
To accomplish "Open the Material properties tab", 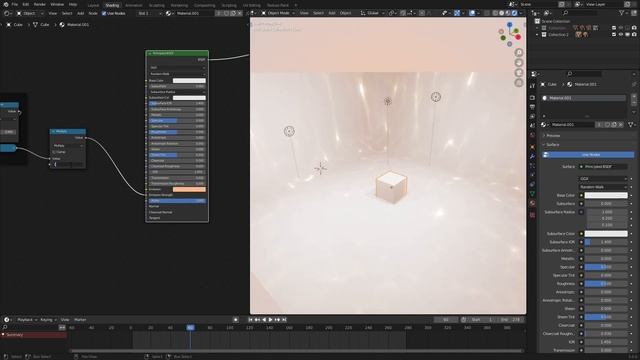I will pos(532,203).
